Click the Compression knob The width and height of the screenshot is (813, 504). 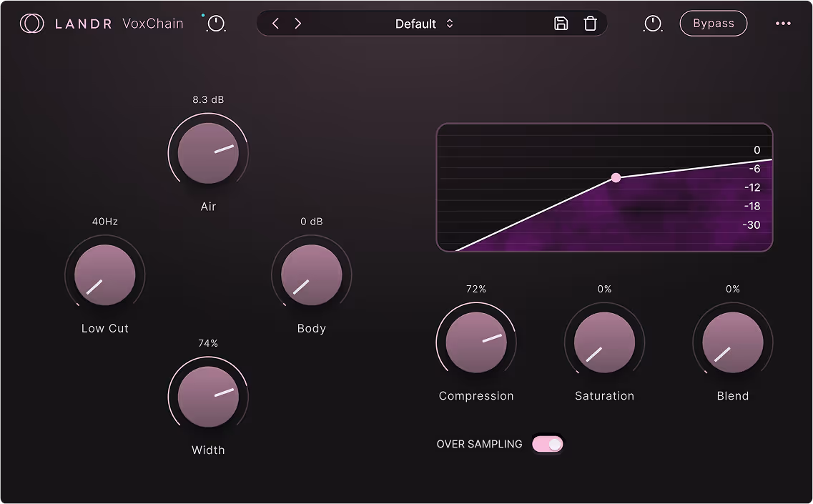click(476, 342)
